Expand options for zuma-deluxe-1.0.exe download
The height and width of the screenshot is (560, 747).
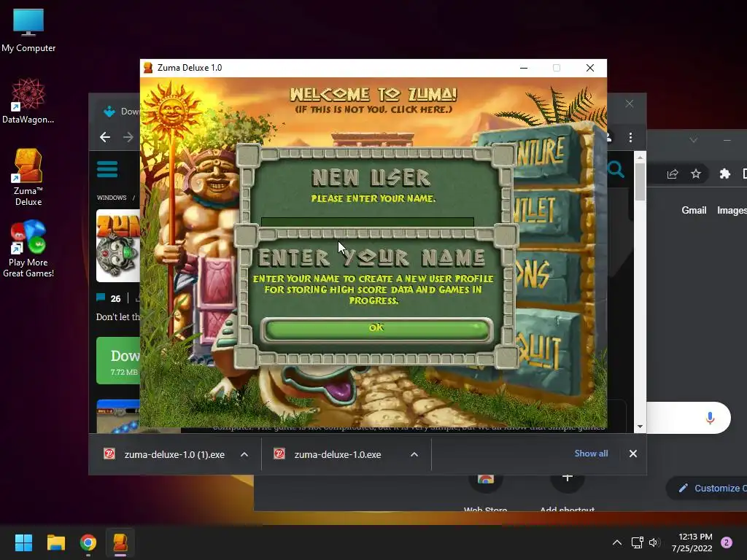414,454
